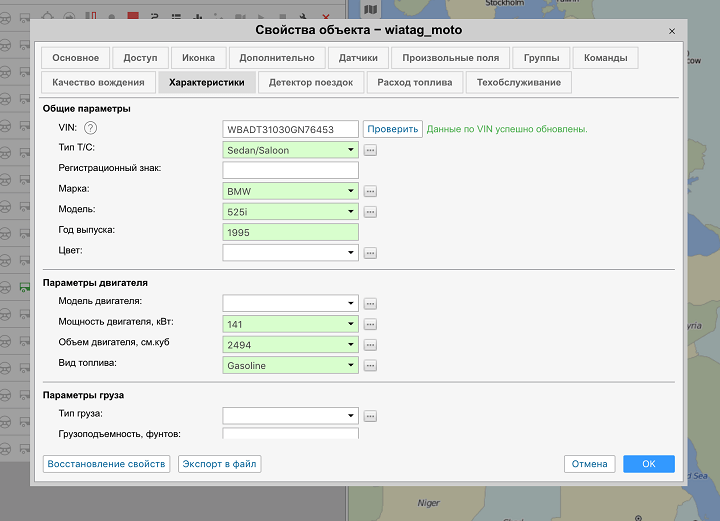Click the 'Данные по VIN успешно обновлены.' message
Screen dimensions: 720x521
pos(507,129)
